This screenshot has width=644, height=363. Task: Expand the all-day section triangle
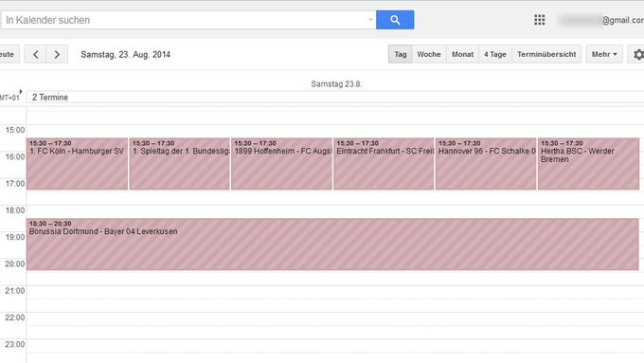coord(21,91)
